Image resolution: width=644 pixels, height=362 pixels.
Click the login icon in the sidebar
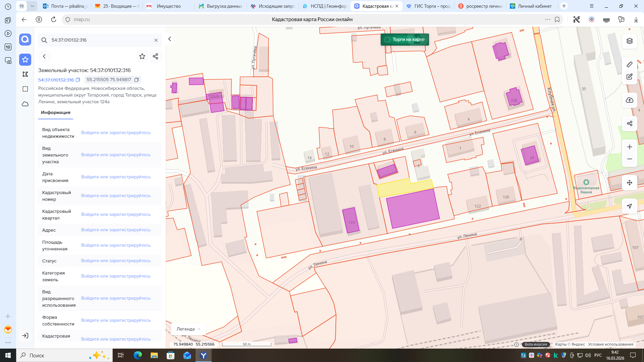25,336
